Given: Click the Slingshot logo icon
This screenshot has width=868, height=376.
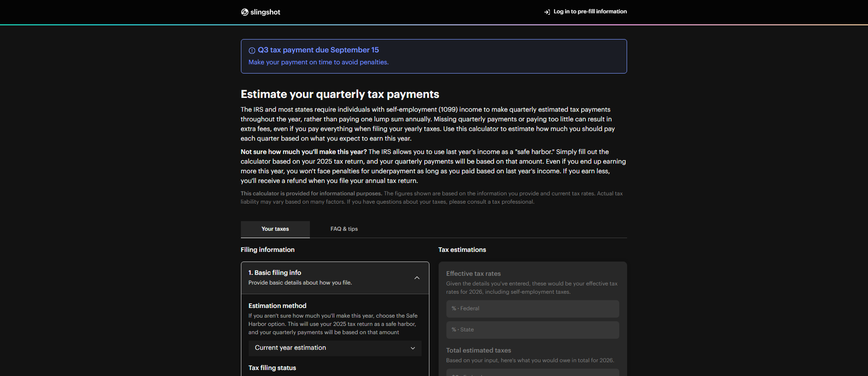Looking at the screenshot, I should click(x=245, y=12).
